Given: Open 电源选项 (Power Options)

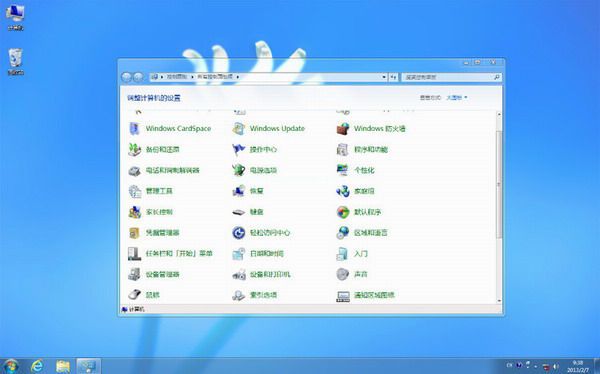Looking at the screenshot, I should pyautogui.click(x=254, y=170).
